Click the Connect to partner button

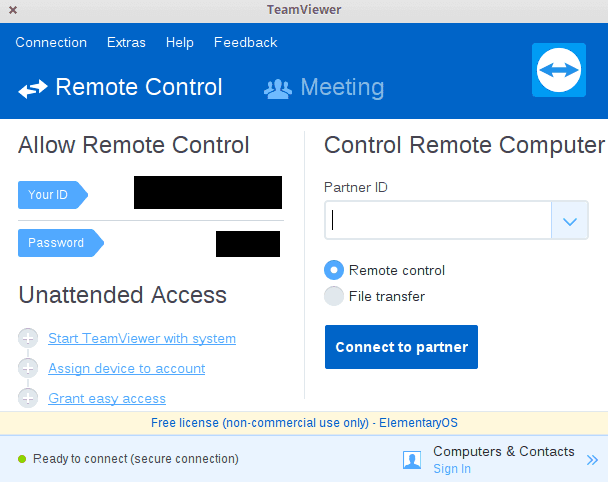pos(401,347)
